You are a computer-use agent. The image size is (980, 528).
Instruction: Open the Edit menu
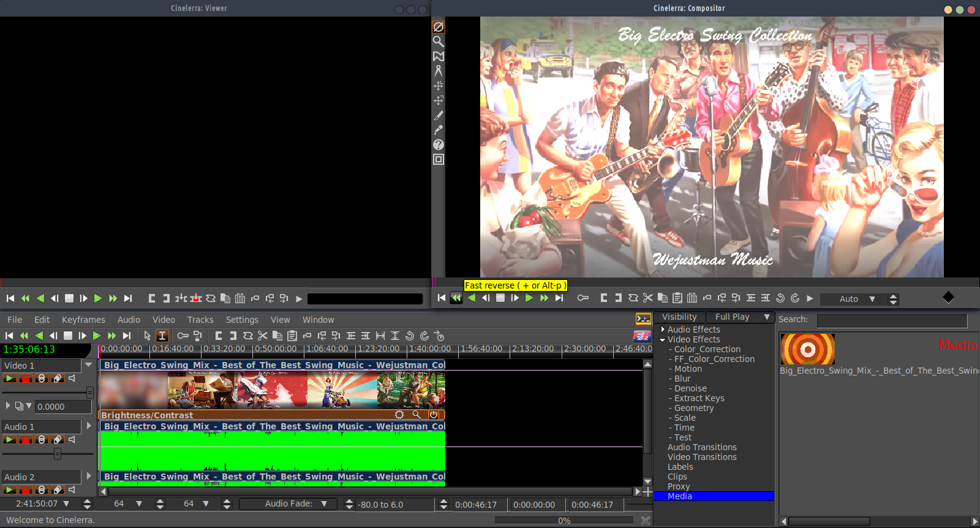(x=42, y=320)
